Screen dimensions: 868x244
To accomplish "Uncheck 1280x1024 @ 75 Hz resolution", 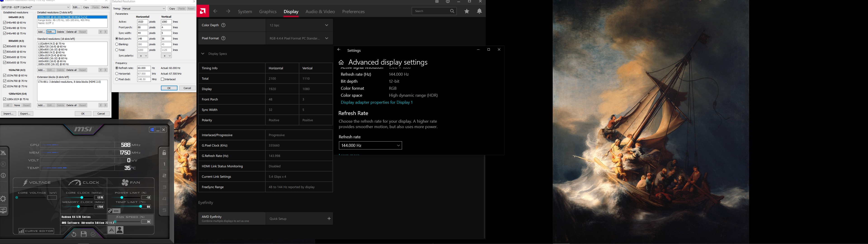I will click(5, 99).
